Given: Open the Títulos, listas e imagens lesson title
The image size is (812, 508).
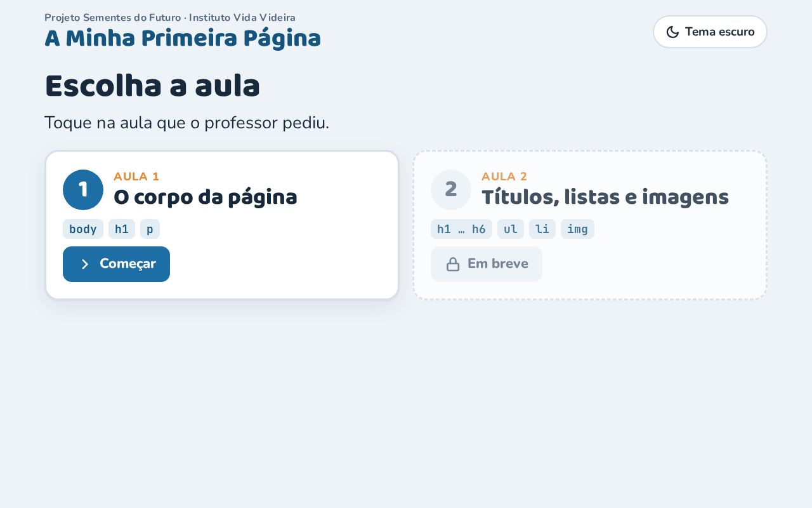Looking at the screenshot, I should click(605, 197).
